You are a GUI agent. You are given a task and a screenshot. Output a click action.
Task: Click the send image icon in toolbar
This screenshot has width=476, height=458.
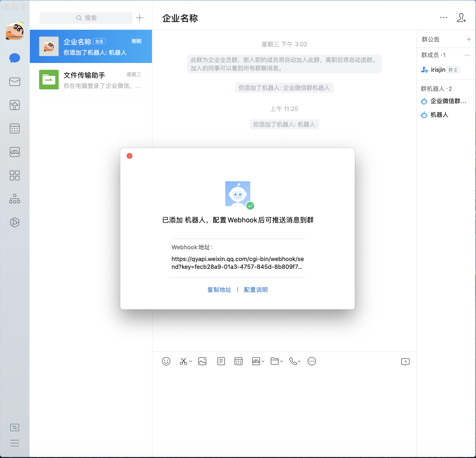(202, 361)
